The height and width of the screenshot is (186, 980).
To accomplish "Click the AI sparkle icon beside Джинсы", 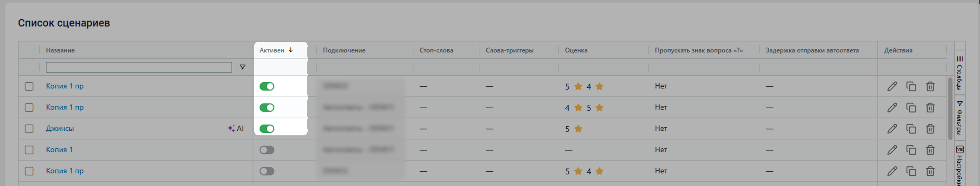I will (x=231, y=129).
